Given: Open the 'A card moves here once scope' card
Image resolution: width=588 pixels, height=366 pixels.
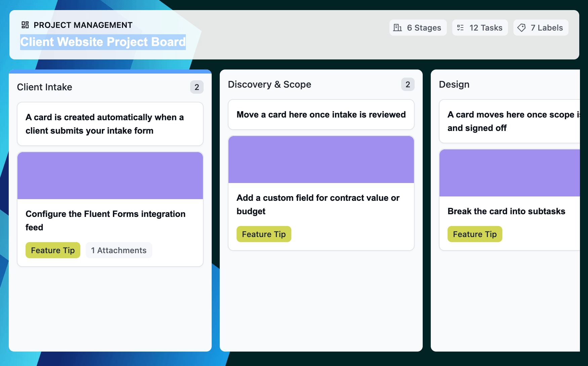Looking at the screenshot, I should coord(510,121).
